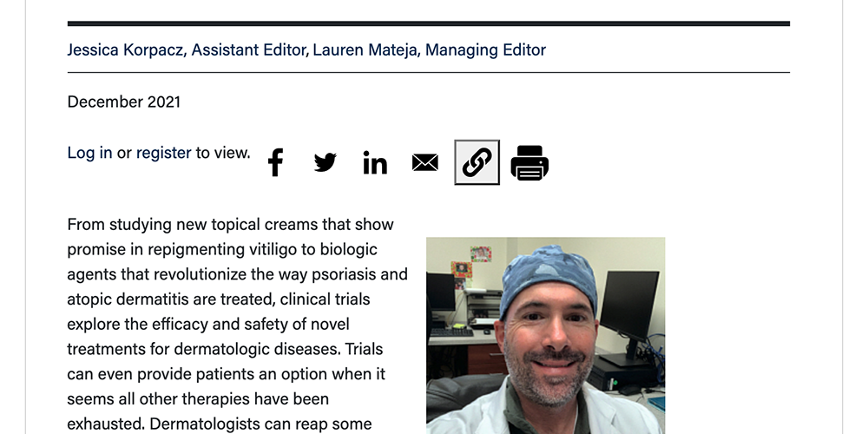
Task: Follow the Log in link
Action: (89, 153)
